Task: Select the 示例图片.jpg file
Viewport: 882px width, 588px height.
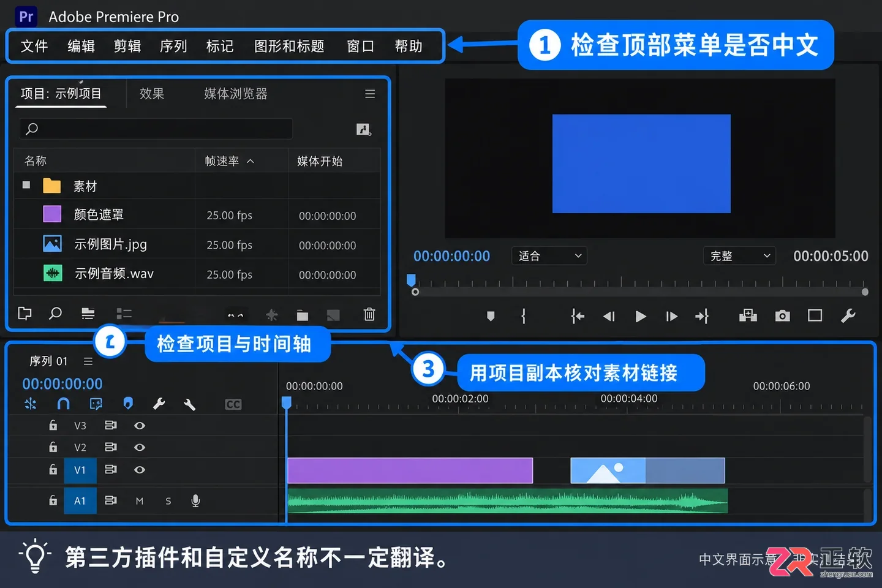Action: [111, 244]
